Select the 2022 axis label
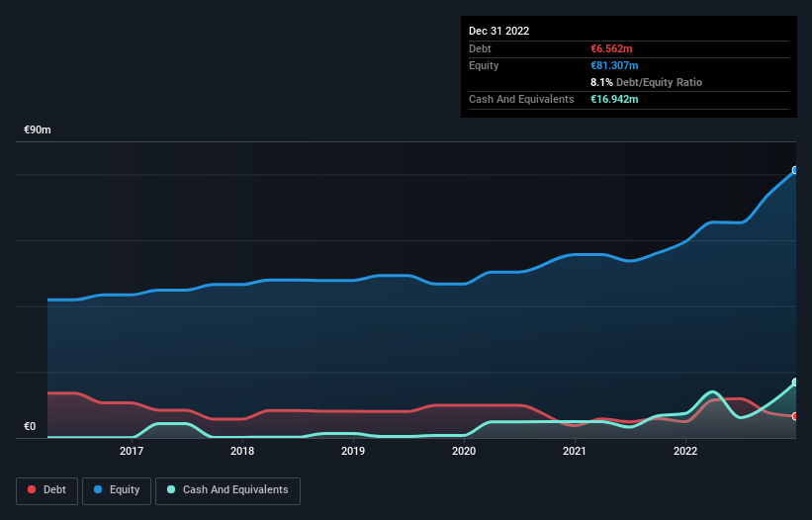This screenshot has width=812, height=520. (685, 451)
